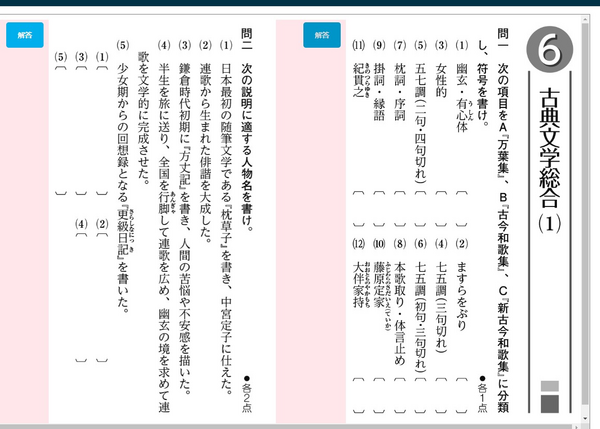Click item (6) 七五調(初句・三句切れ)
600x429 pixels.
[421, 305]
